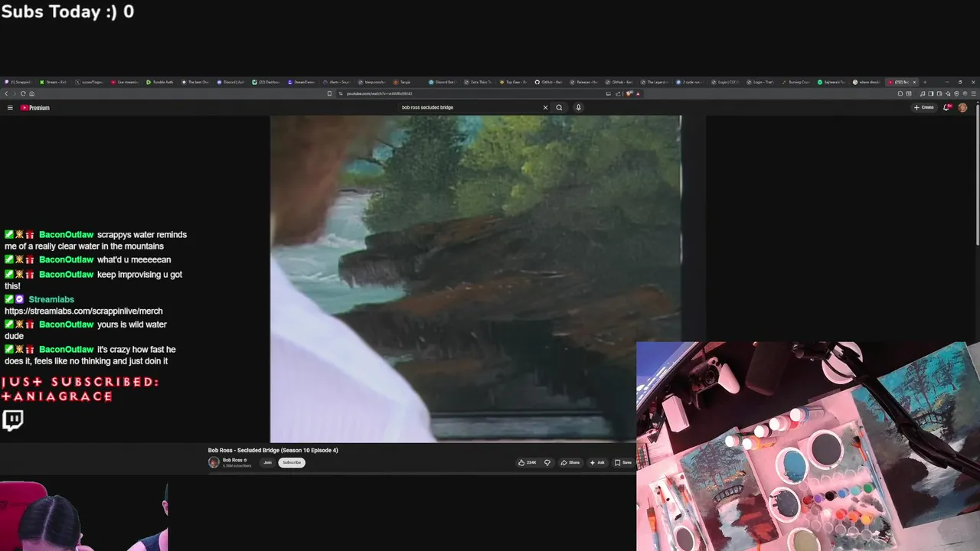Like the Bob Ross video
Image resolution: width=980 pixels, height=551 pixels.
(527, 462)
